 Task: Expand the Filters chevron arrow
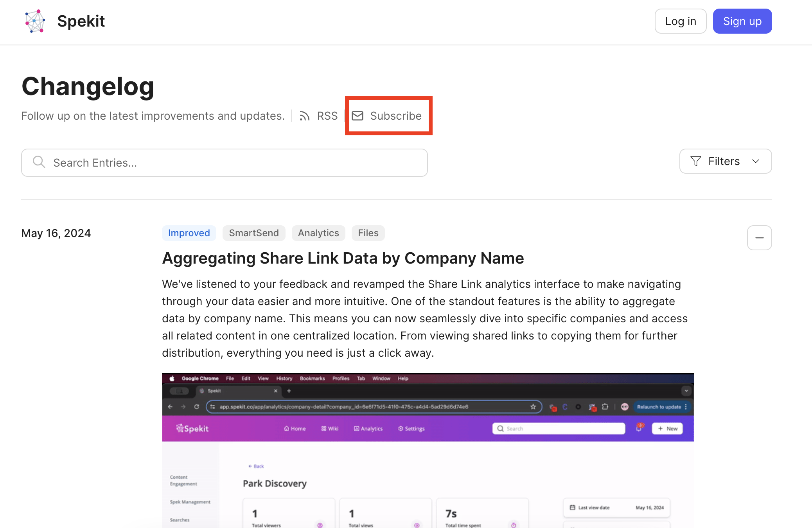[x=756, y=161]
